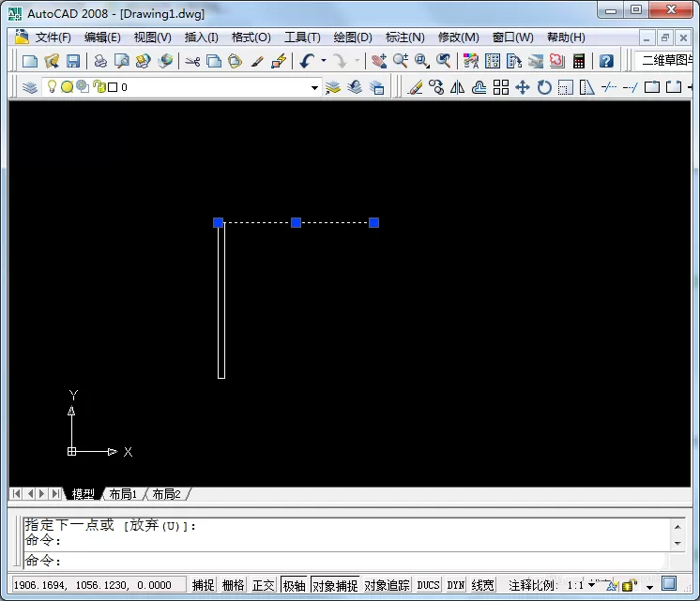The width and height of the screenshot is (700, 601).
Task: Click the Help question mark icon
Action: (606, 61)
